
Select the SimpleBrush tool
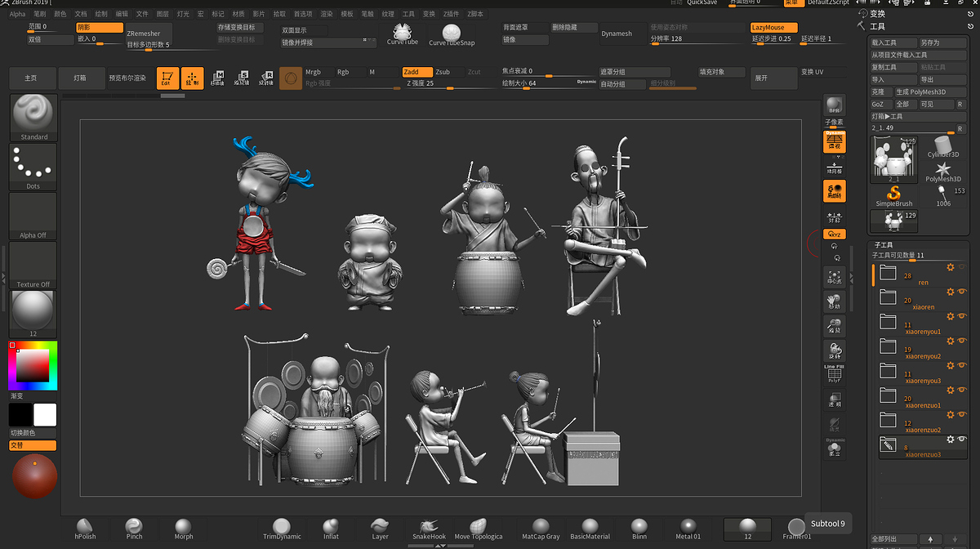[x=894, y=196]
